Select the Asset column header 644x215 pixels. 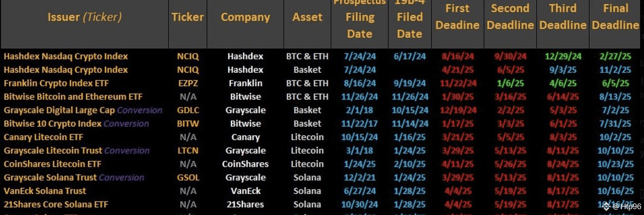[x=307, y=17]
